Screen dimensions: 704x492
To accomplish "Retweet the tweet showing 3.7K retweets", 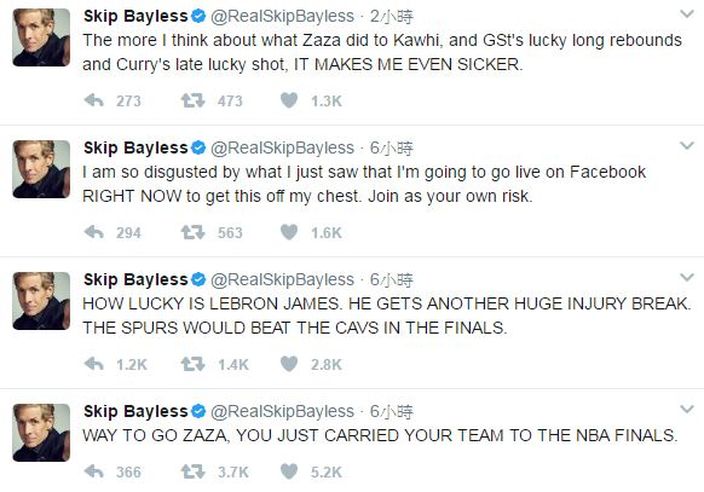I will click(193, 471).
